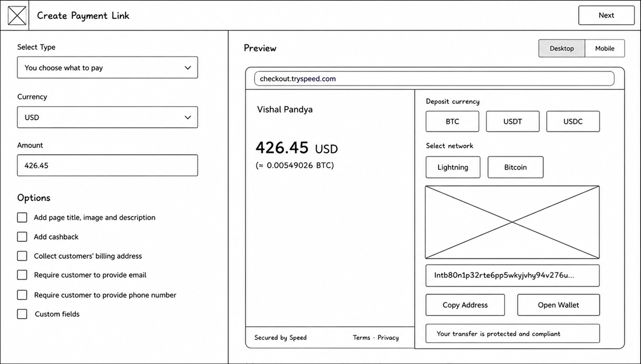Screen dimensions: 641x364
Task: Click 'Your transfer is protected and compliant' notice
Action: click(x=512, y=334)
